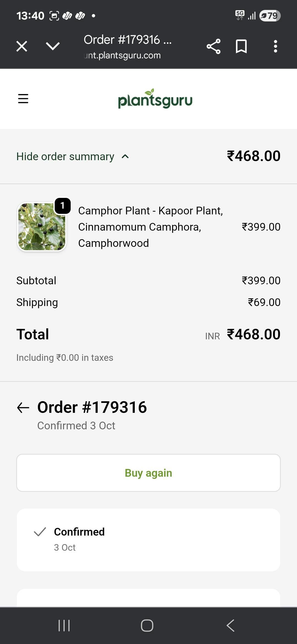Image resolution: width=297 pixels, height=644 pixels.
Task: Minimize tab using the down chevron
Action: [x=53, y=46]
